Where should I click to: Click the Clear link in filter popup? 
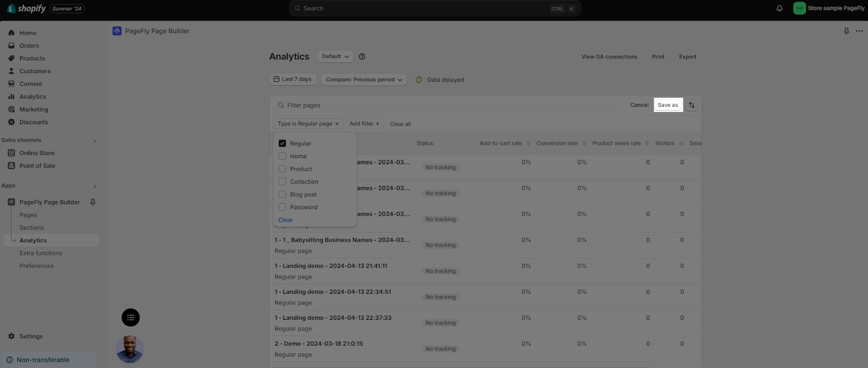285,220
